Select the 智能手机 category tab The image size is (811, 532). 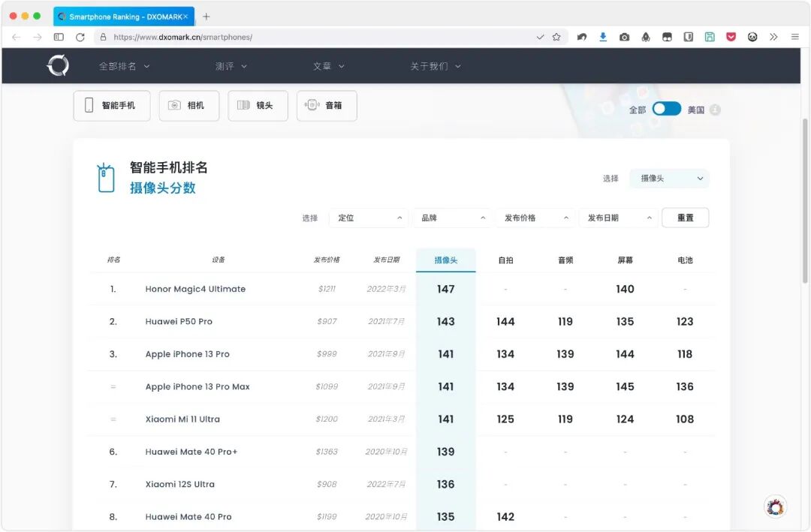click(x=112, y=106)
